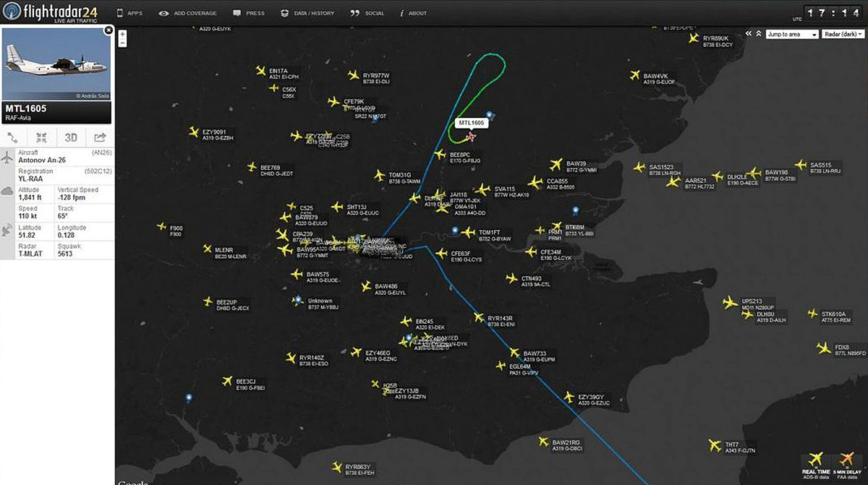Image resolution: width=868 pixels, height=485 pixels.
Task: Click the Altitude value 1,841 ft
Action: [x=30, y=197]
